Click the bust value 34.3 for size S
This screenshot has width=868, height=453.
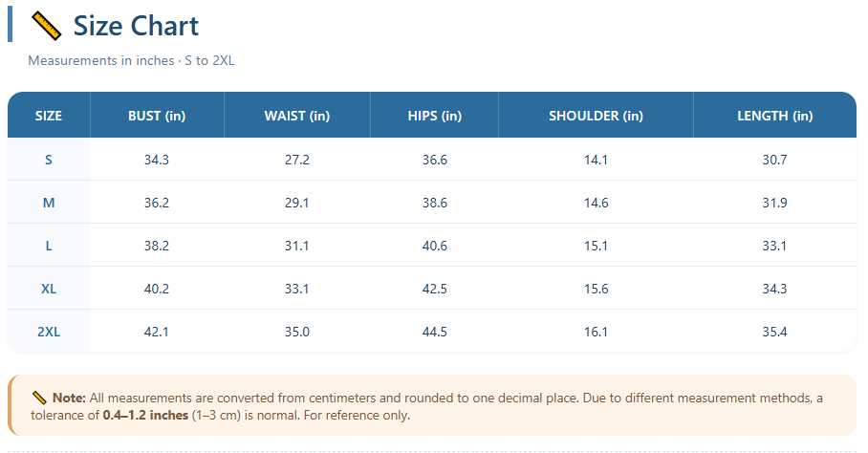[157, 160]
